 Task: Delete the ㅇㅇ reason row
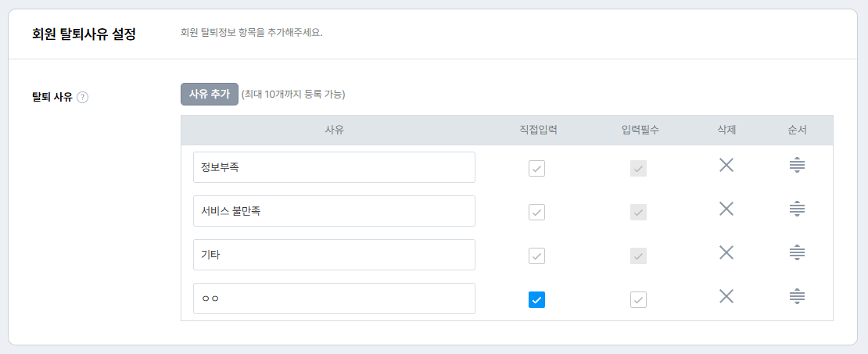coord(726,296)
